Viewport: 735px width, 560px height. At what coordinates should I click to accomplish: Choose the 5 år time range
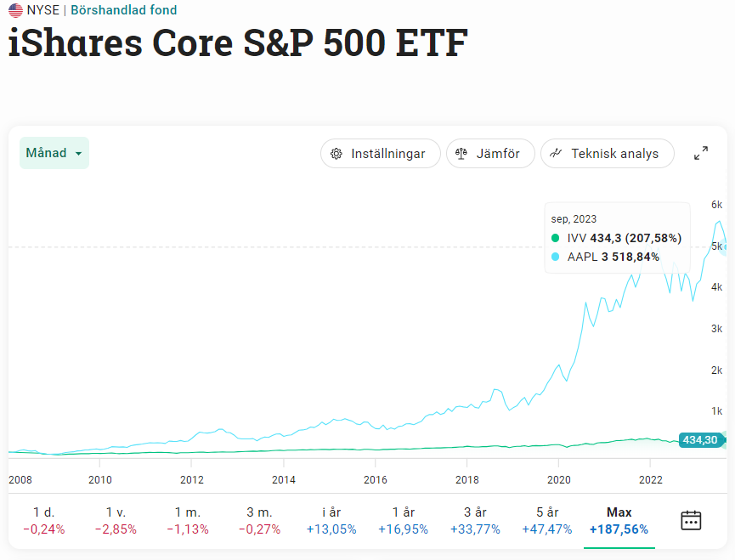coord(547,520)
